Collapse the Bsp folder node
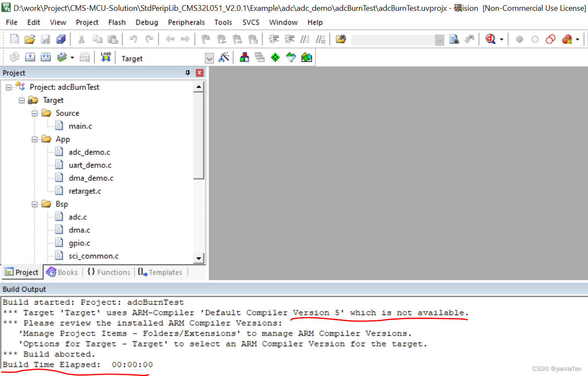This screenshot has height=376, width=588. (x=35, y=204)
